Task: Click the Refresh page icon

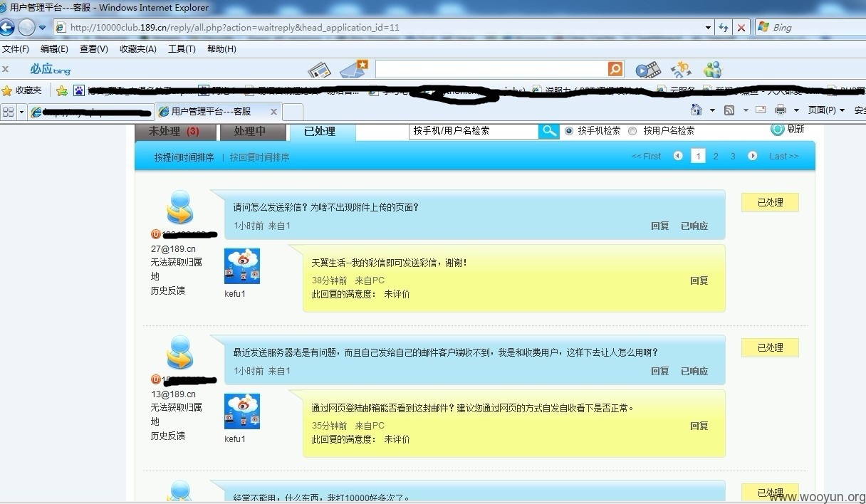Action: point(724,28)
